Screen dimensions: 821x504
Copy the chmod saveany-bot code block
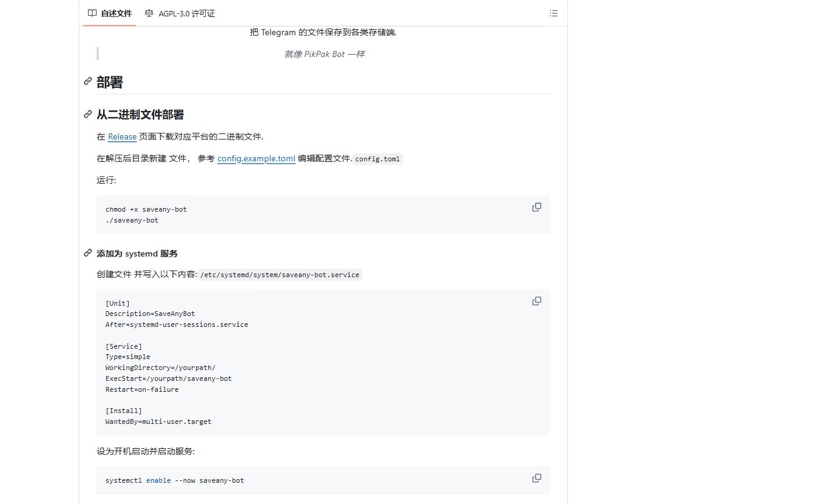(536, 207)
